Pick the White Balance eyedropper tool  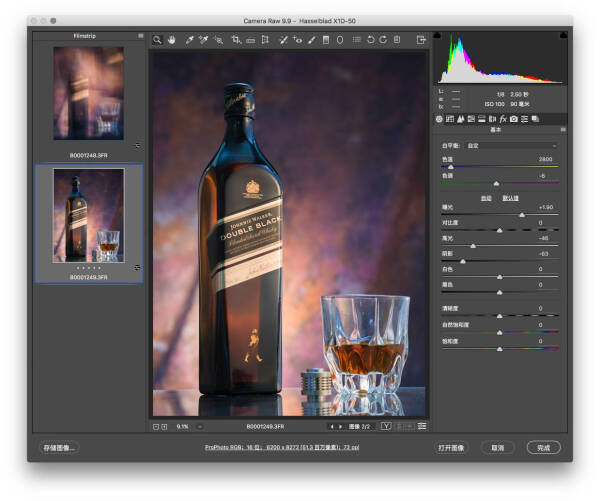pos(189,39)
